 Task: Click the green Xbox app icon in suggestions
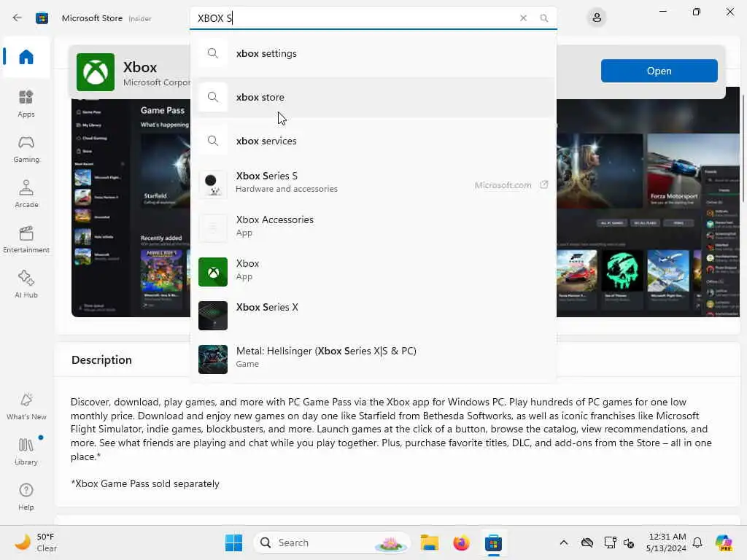pyautogui.click(x=213, y=272)
